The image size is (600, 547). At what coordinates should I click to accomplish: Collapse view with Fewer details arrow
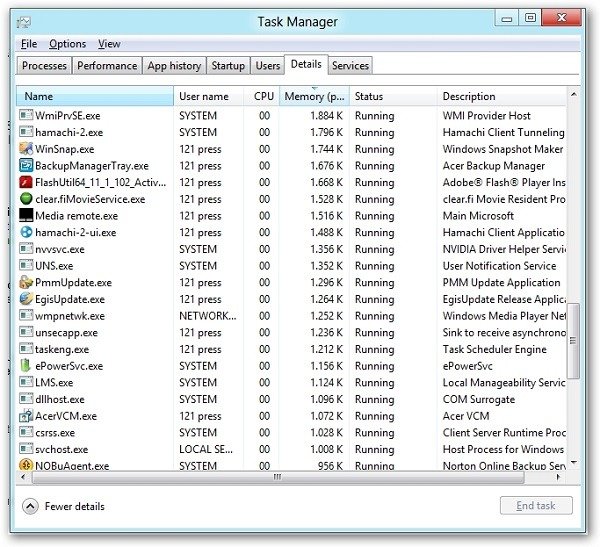[x=30, y=506]
